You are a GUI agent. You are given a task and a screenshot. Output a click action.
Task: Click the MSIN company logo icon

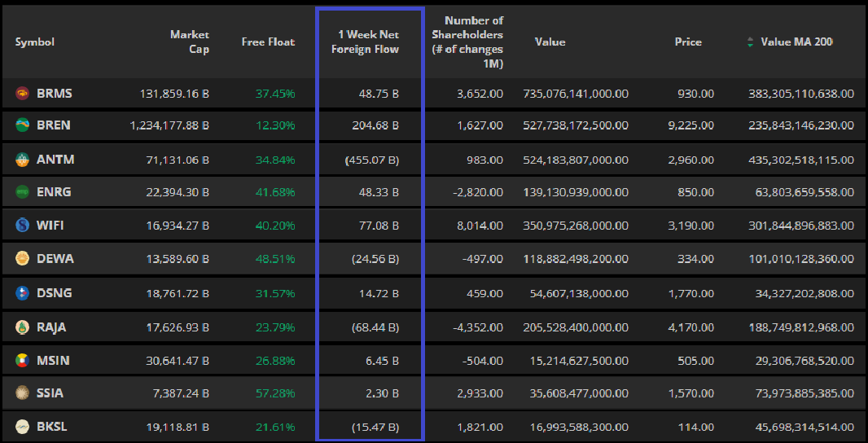click(23, 359)
